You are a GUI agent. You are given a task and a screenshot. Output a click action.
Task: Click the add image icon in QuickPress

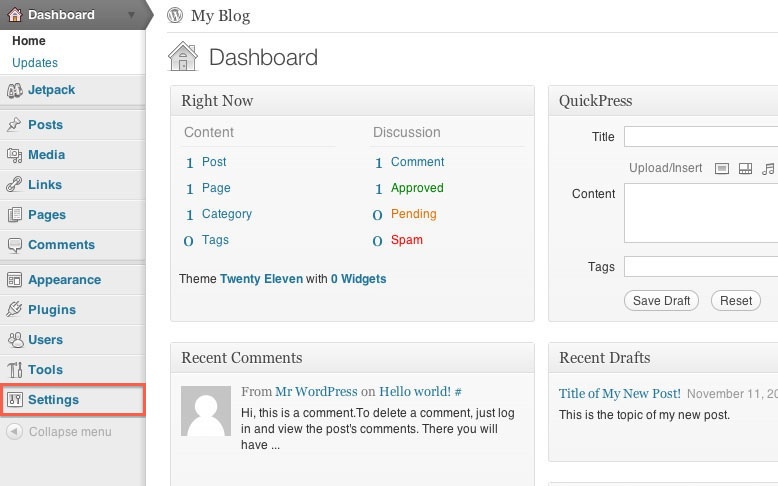(x=722, y=169)
